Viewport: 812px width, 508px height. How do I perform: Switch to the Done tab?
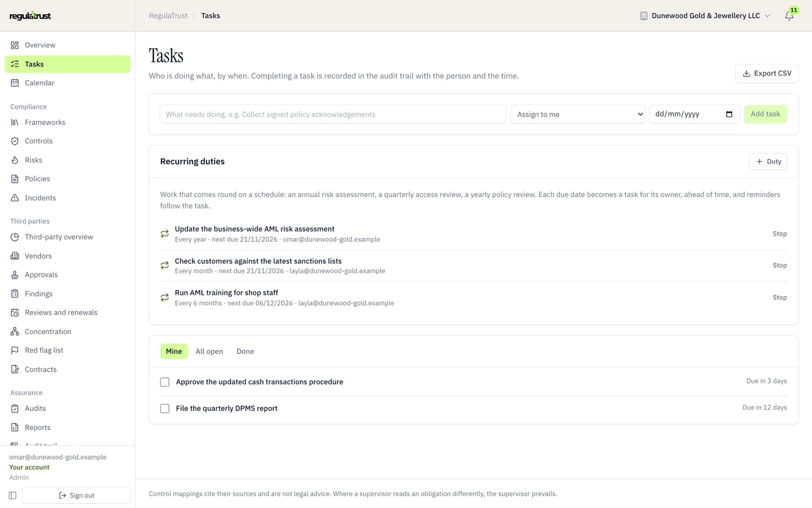click(245, 352)
